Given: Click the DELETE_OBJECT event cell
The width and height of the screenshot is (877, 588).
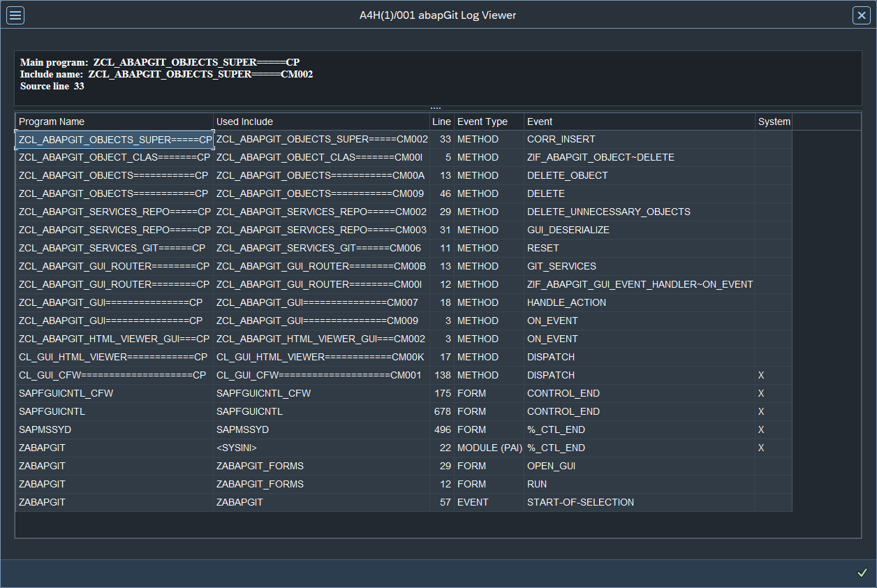Looking at the screenshot, I should [x=640, y=175].
